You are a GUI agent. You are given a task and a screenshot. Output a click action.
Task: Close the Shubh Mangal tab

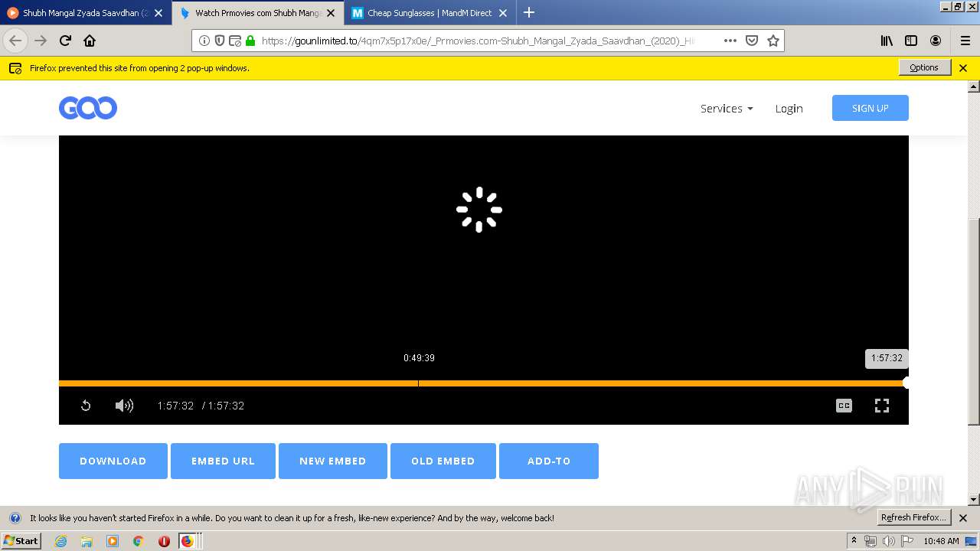[x=158, y=13]
